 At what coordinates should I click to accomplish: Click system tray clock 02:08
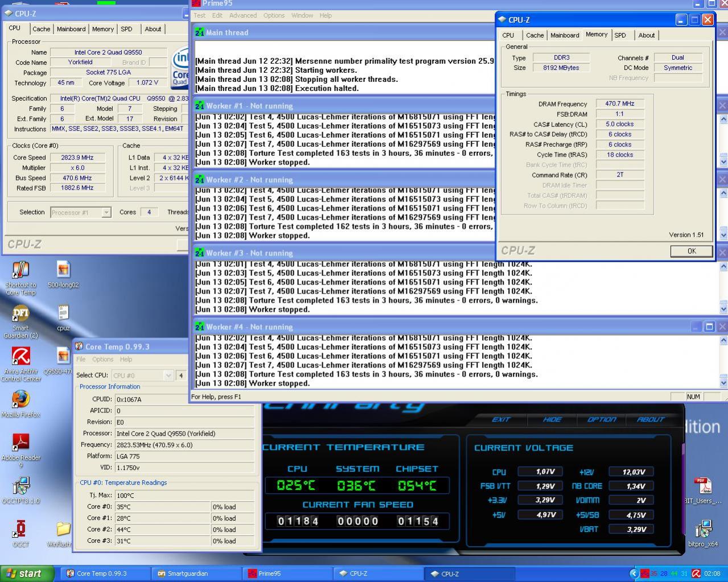(x=712, y=573)
